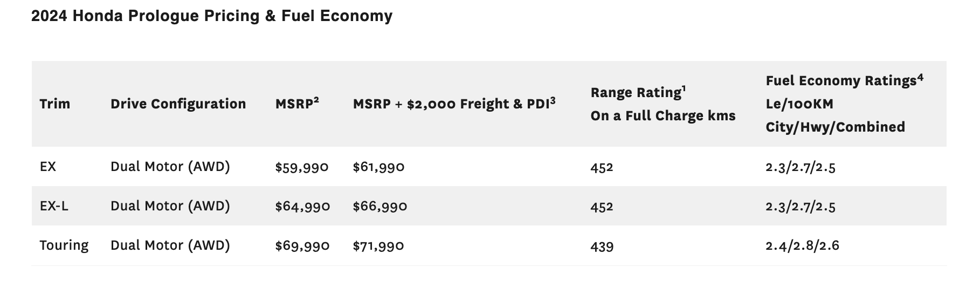Select the EX-L trim name cell
Viewport: 980px width, 287px height.
click(x=54, y=206)
